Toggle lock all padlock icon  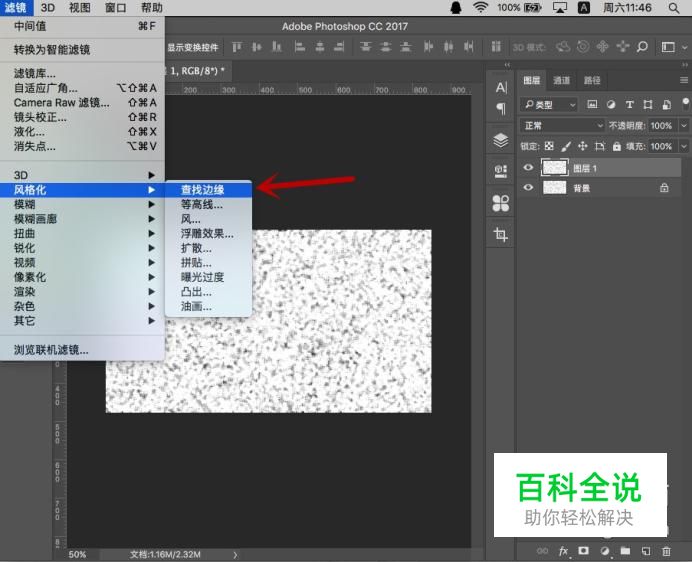pos(617,146)
